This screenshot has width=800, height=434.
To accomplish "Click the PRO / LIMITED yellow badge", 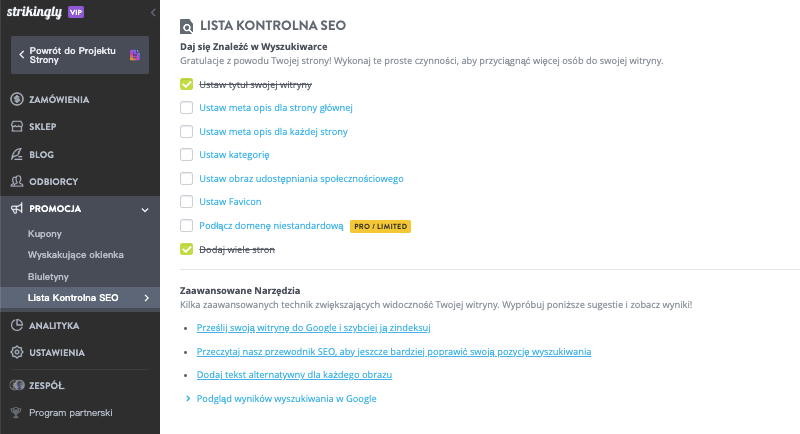I will click(380, 226).
